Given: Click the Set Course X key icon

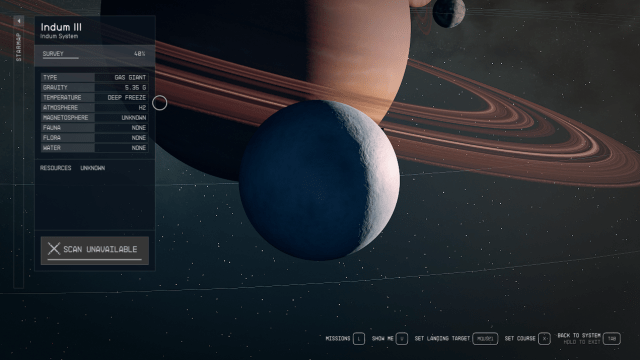Looking at the screenshot, I should point(544,338).
